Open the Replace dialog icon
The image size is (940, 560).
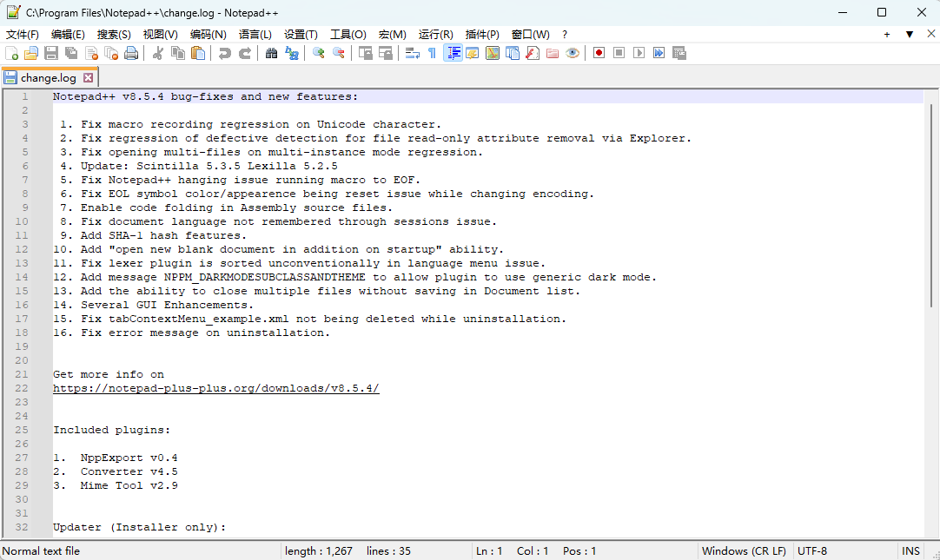point(292,53)
